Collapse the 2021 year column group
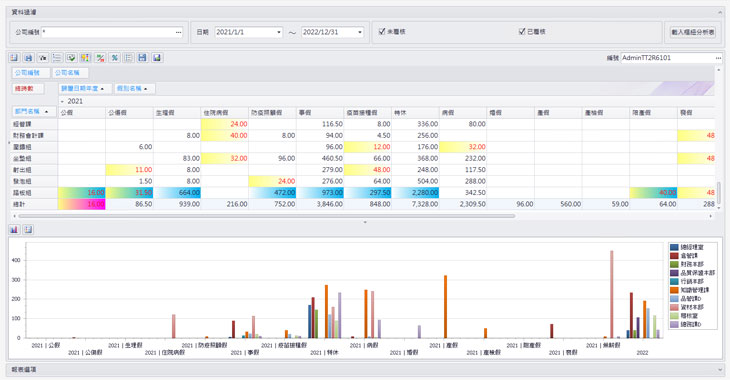Viewport: 730px width, 380px height. click(62, 102)
